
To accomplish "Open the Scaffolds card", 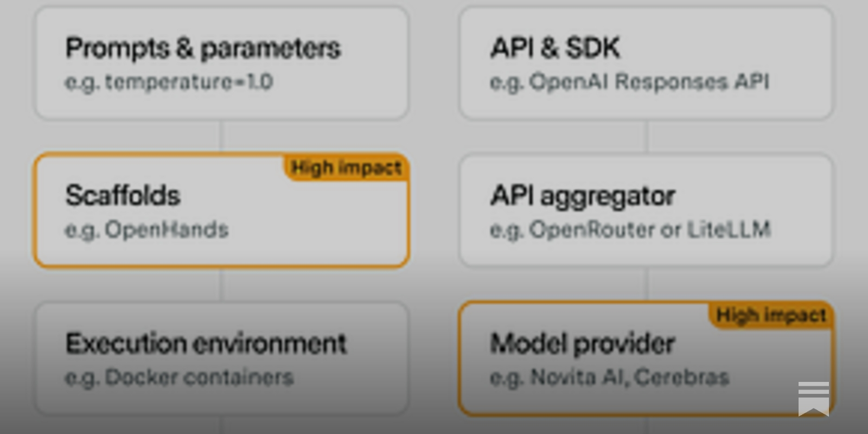I will pyautogui.click(x=221, y=210).
